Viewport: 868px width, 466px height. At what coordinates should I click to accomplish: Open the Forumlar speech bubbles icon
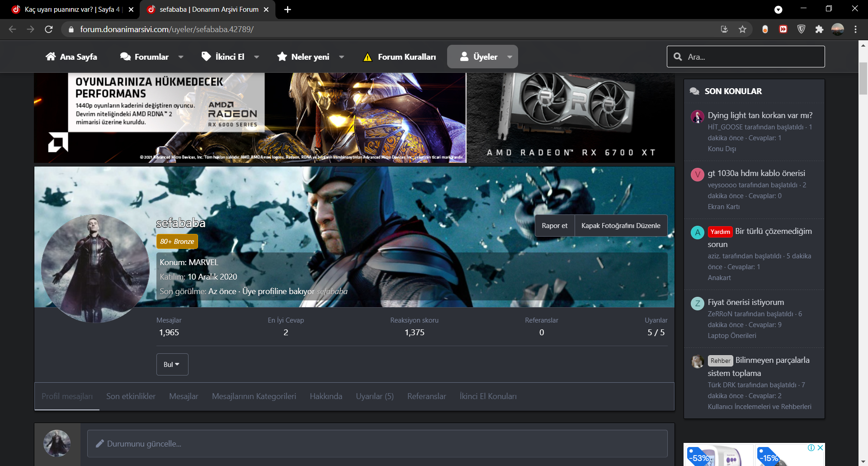tap(125, 57)
